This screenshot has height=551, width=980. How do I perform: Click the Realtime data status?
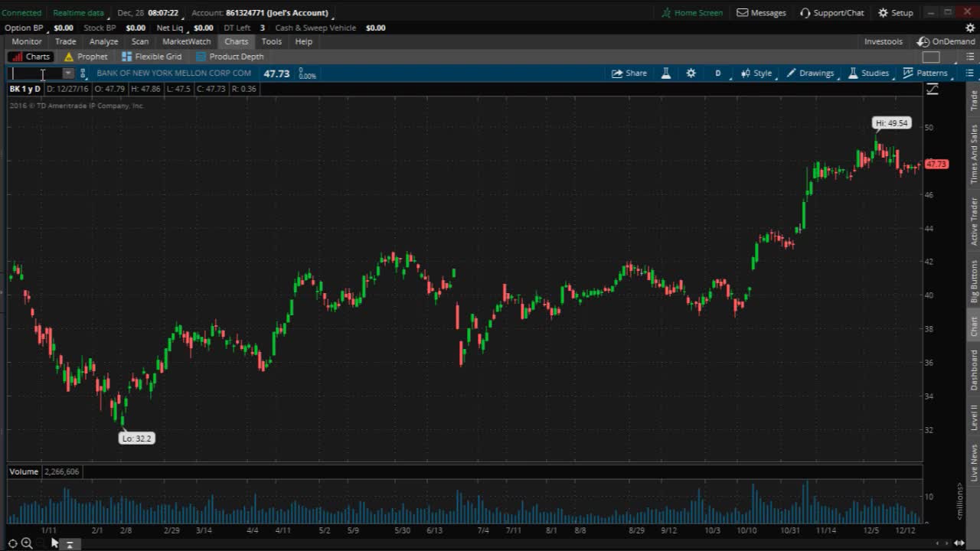[x=78, y=13]
